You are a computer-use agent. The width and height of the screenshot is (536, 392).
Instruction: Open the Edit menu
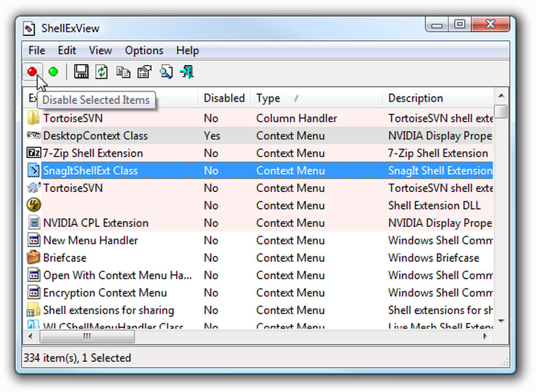tap(66, 50)
